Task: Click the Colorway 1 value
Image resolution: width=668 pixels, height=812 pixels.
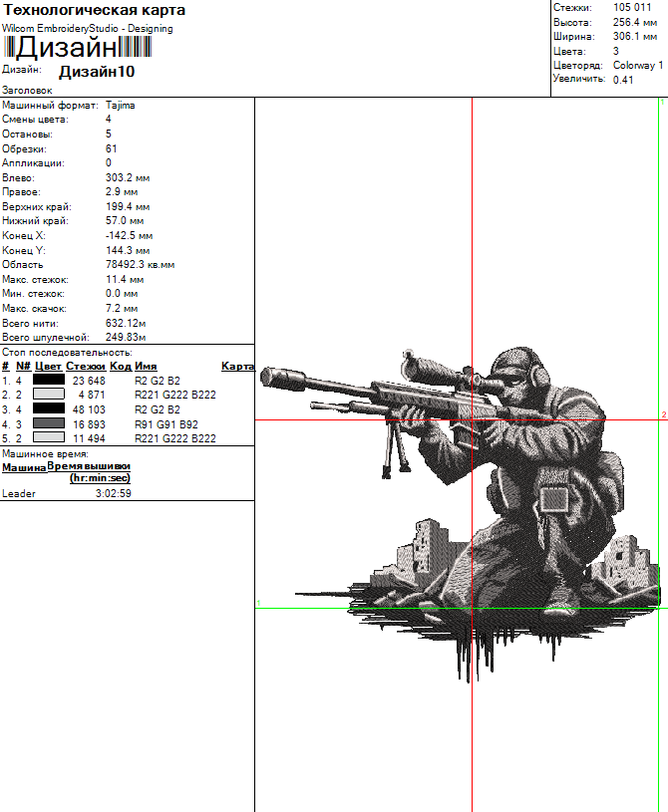Action: 638,65
